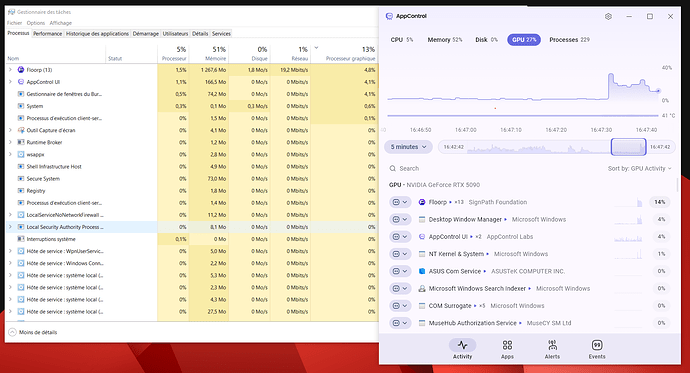Sort by Mémoire column header
Viewport: 690px width, 373px height.
[x=209, y=54]
